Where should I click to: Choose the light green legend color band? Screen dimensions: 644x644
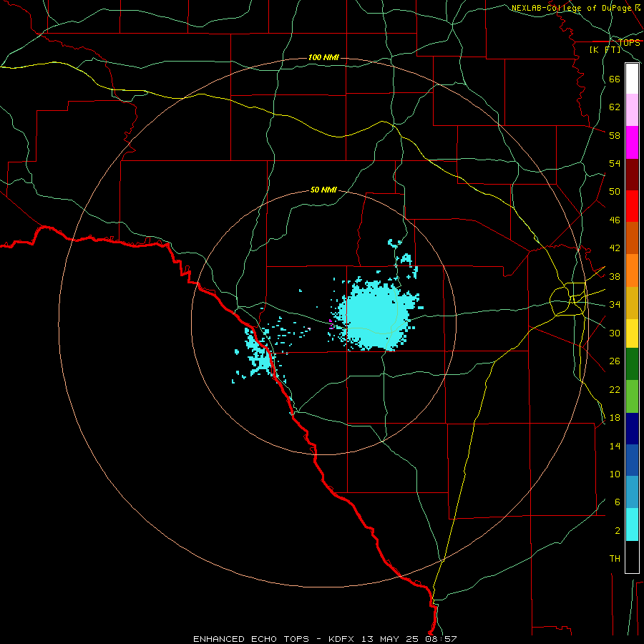click(x=632, y=396)
